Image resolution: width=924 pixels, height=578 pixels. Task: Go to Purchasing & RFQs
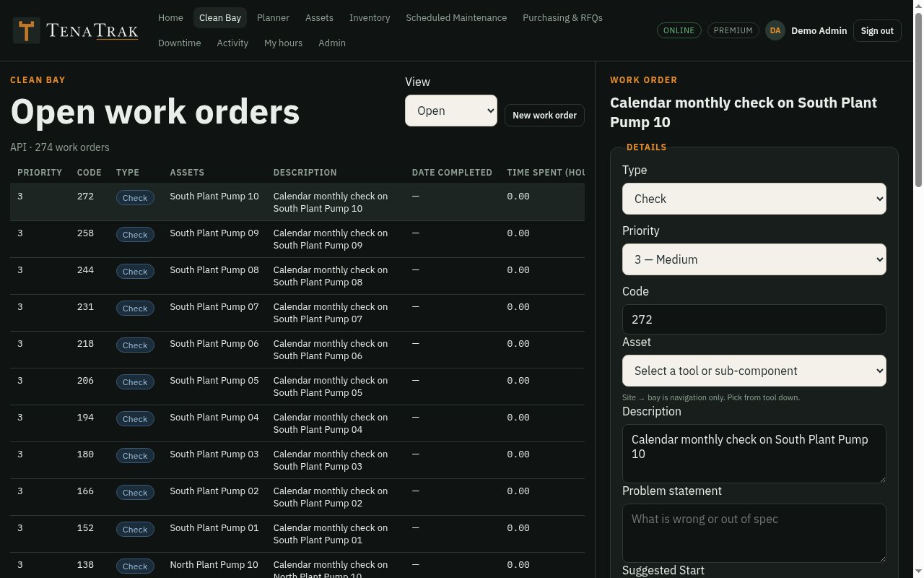[562, 18]
